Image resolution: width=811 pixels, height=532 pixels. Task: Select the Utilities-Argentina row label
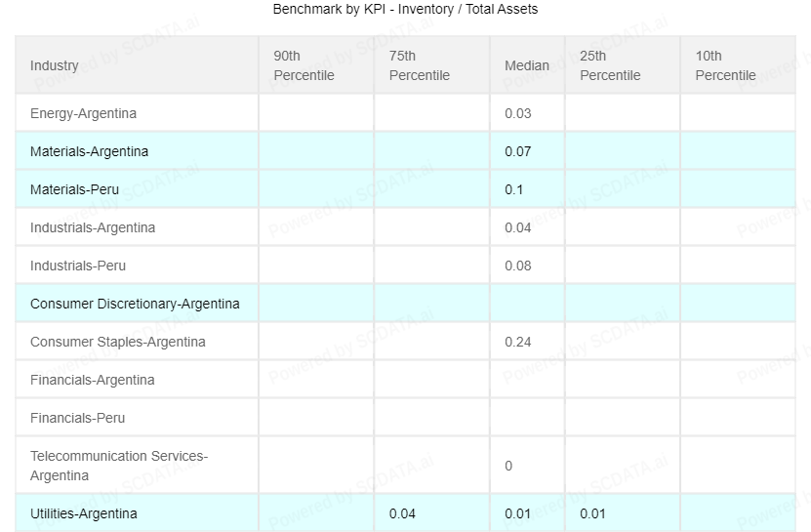click(84, 513)
